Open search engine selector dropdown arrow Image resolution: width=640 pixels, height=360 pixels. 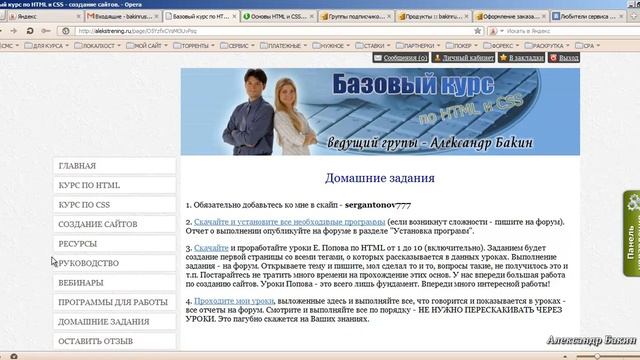click(502, 31)
